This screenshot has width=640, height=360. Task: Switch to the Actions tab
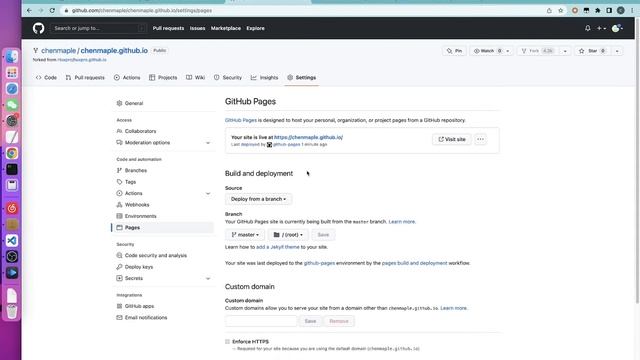[127, 78]
